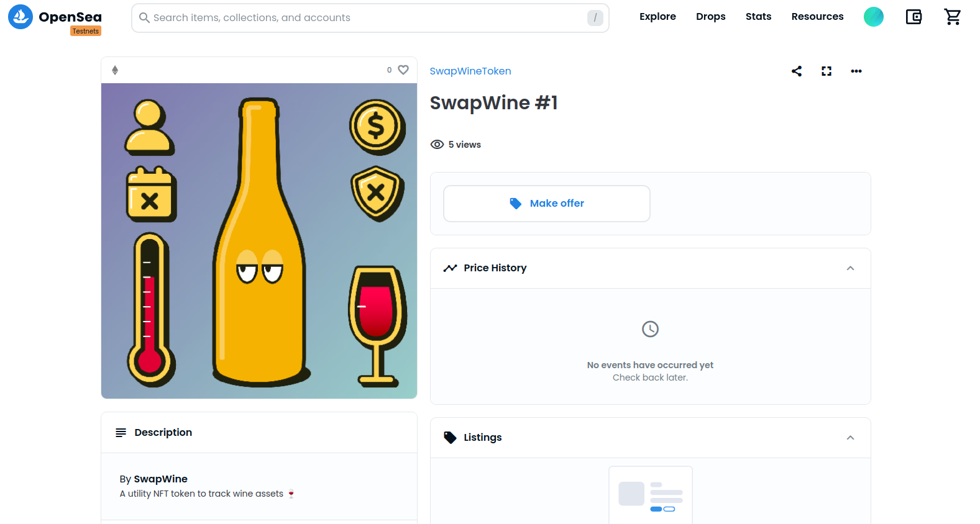Favorite the item with heart icon
Viewport: 980px width, 524px height.
point(403,70)
